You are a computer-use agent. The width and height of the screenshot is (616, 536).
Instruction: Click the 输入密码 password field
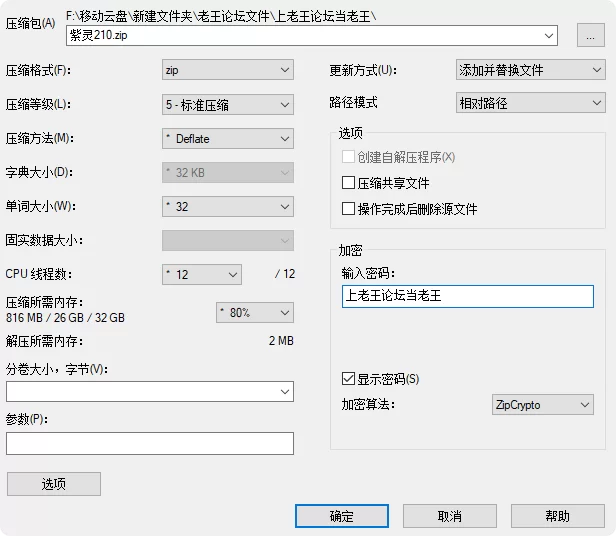tap(468, 296)
